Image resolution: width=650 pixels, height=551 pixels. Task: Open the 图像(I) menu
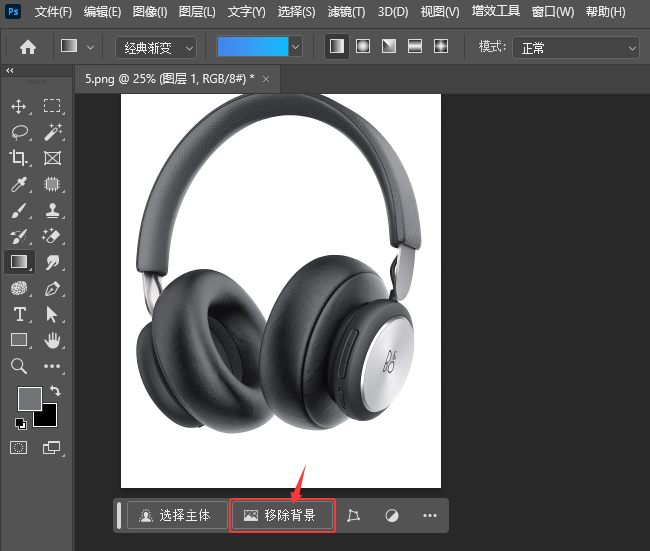point(150,12)
